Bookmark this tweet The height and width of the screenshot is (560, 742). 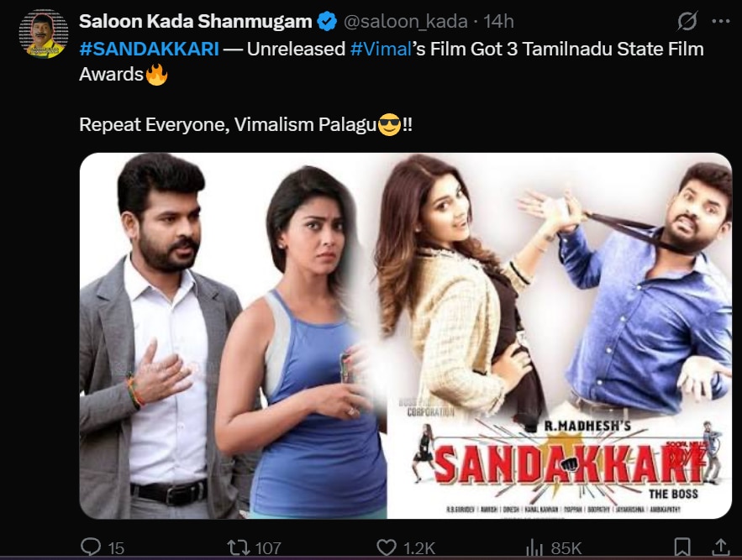click(x=681, y=547)
